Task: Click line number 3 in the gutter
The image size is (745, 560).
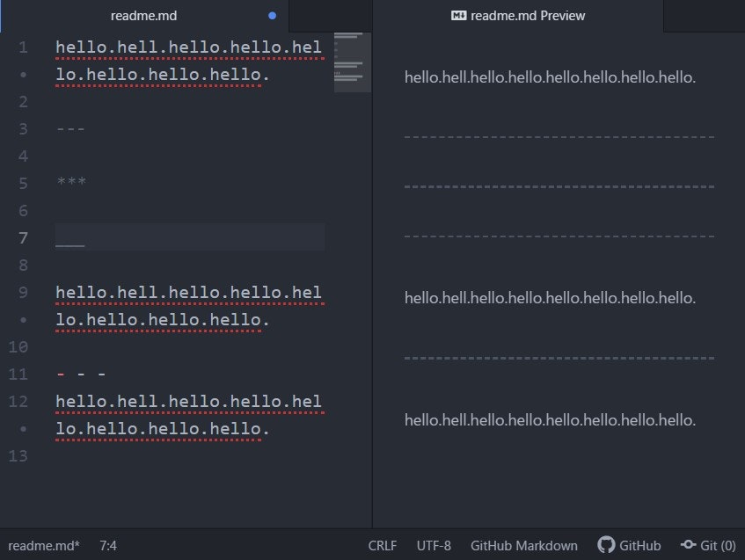Action: coord(23,129)
